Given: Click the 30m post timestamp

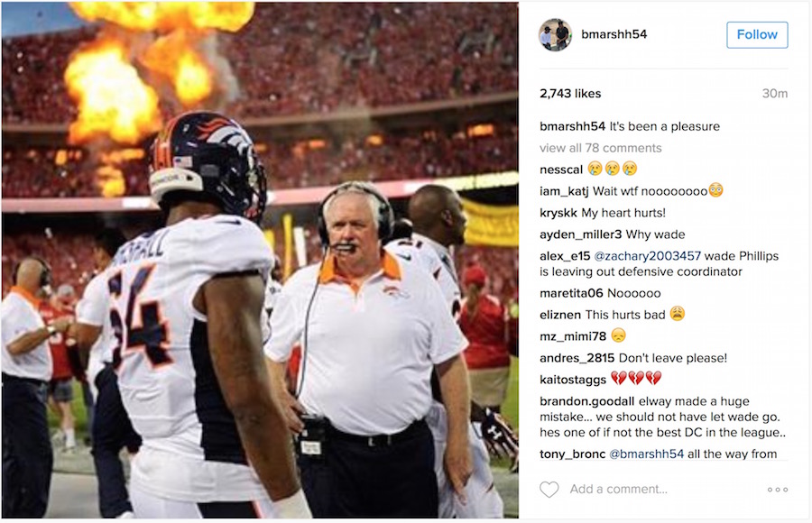Looking at the screenshot, I should coord(775,94).
